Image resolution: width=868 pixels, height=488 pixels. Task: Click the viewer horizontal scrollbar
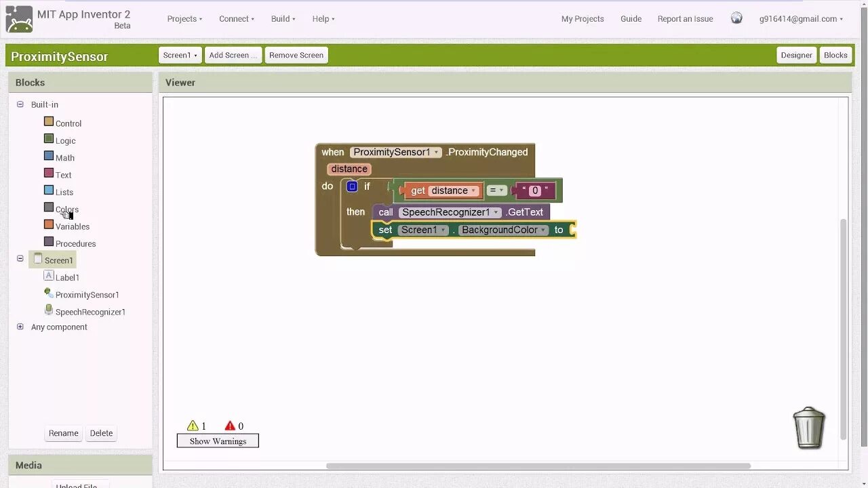(538, 466)
